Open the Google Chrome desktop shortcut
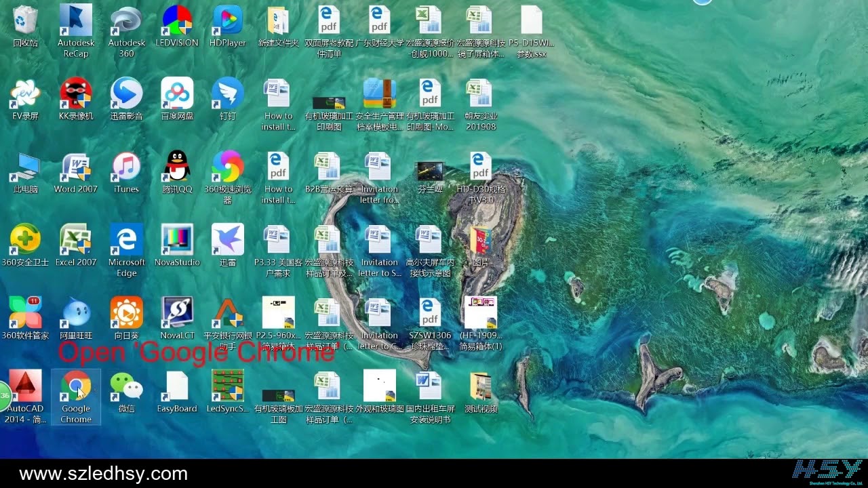This screenshot has width=868, height=488. point(76,397)
